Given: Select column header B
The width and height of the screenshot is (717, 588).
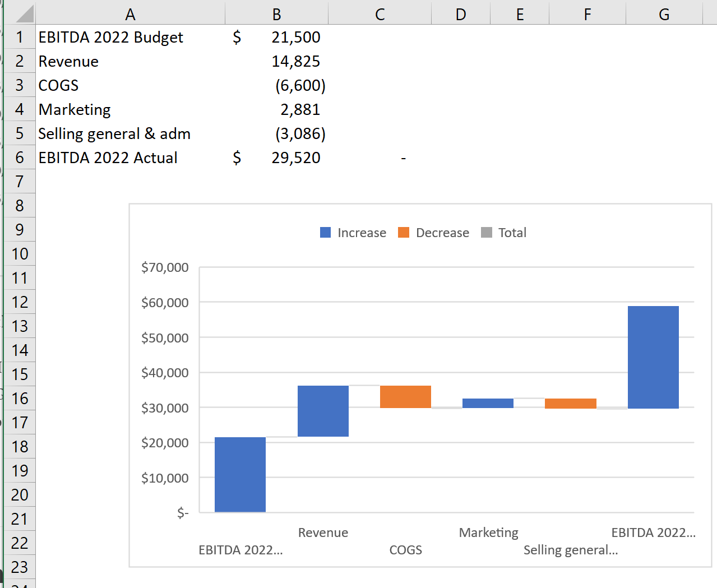Looking at the screenshot, I should tap(276, 13).
